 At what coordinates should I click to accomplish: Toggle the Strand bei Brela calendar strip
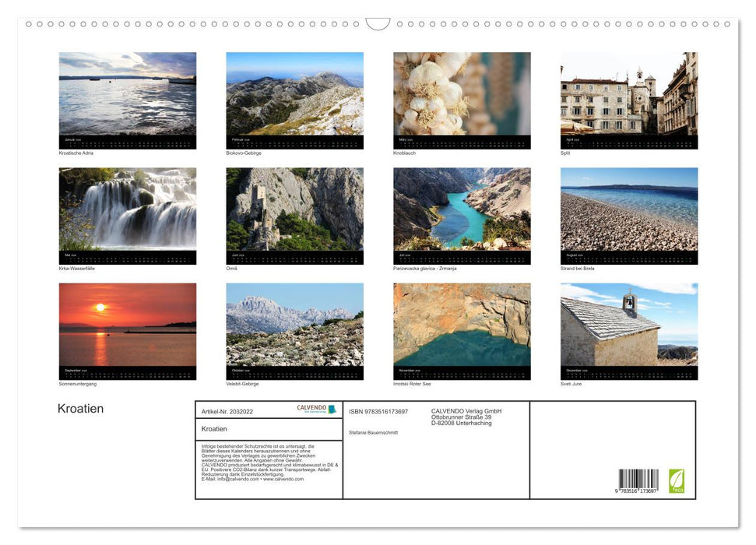(x=628, y=256)
